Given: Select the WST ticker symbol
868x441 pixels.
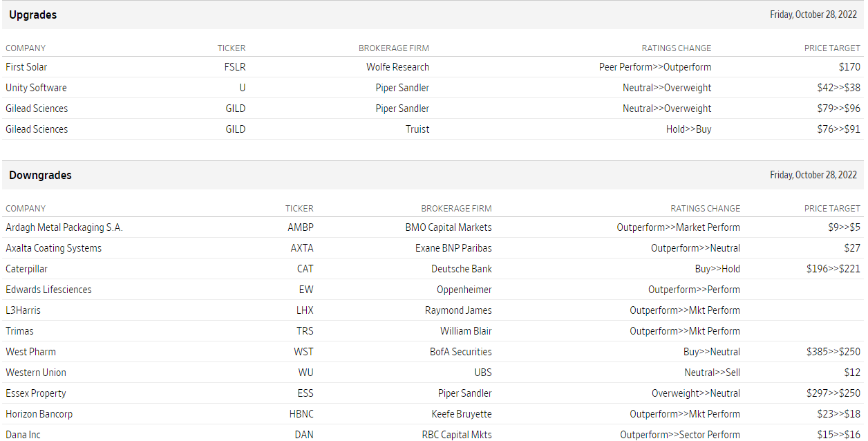Looking at the screenshot, I should [x=303, y=352].
